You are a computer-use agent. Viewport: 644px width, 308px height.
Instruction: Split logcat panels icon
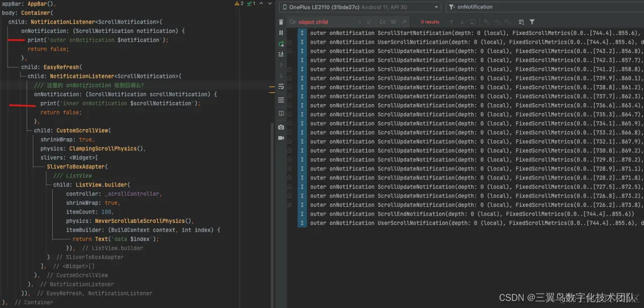point(281,113)
